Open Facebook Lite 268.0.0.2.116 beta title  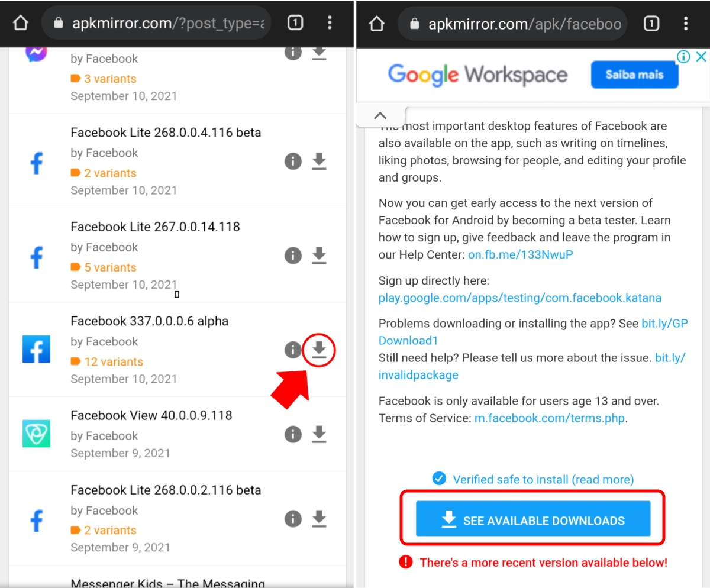tap(166, 490)
